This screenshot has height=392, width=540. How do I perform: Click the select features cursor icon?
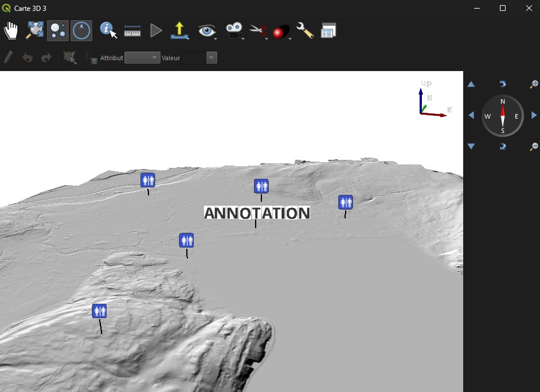coord(70,57)
